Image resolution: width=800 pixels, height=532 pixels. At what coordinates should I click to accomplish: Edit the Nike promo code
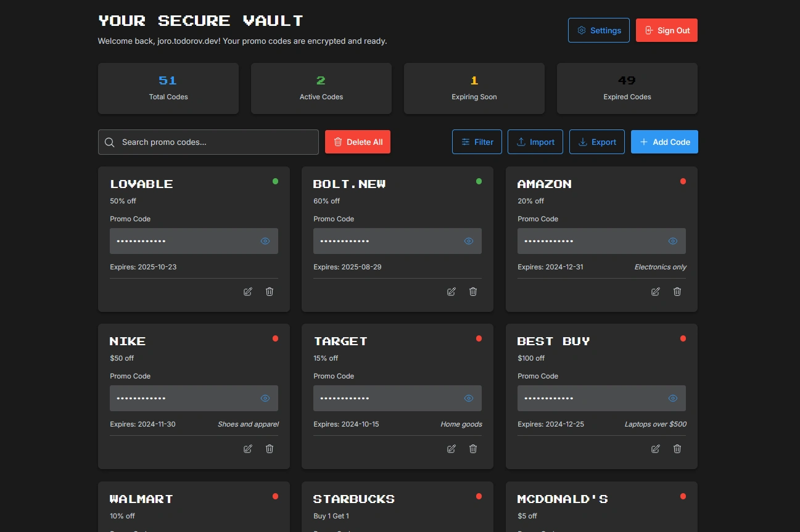pyautogui.click(x=248, y=449)
